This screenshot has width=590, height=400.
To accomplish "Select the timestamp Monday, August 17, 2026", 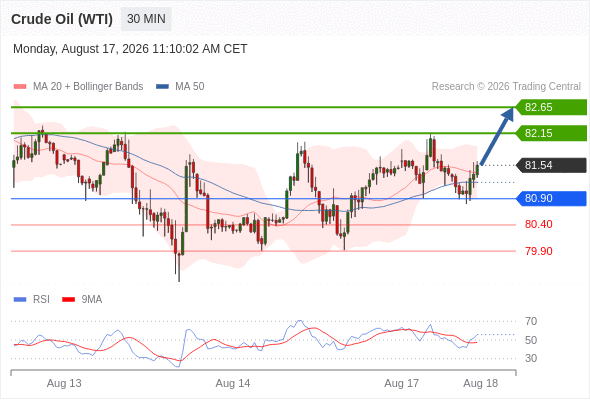I will click(130, 49).
